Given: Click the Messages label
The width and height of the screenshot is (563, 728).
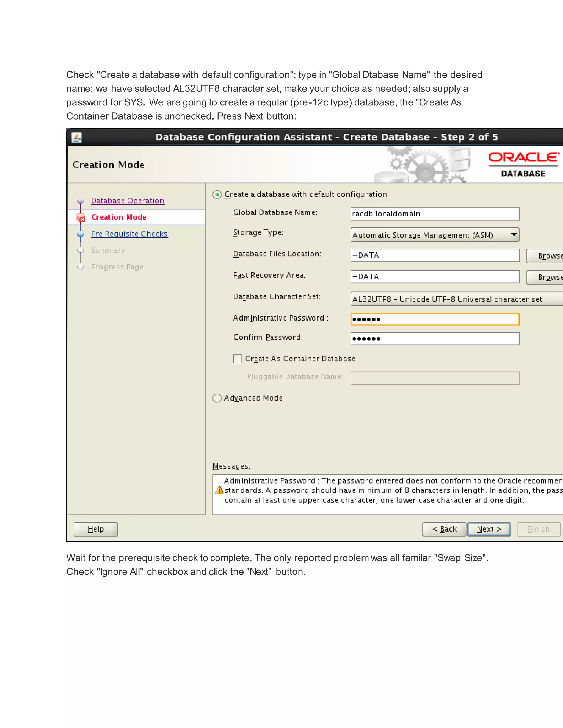Looking at the screenshot, I should coord(231,466).
